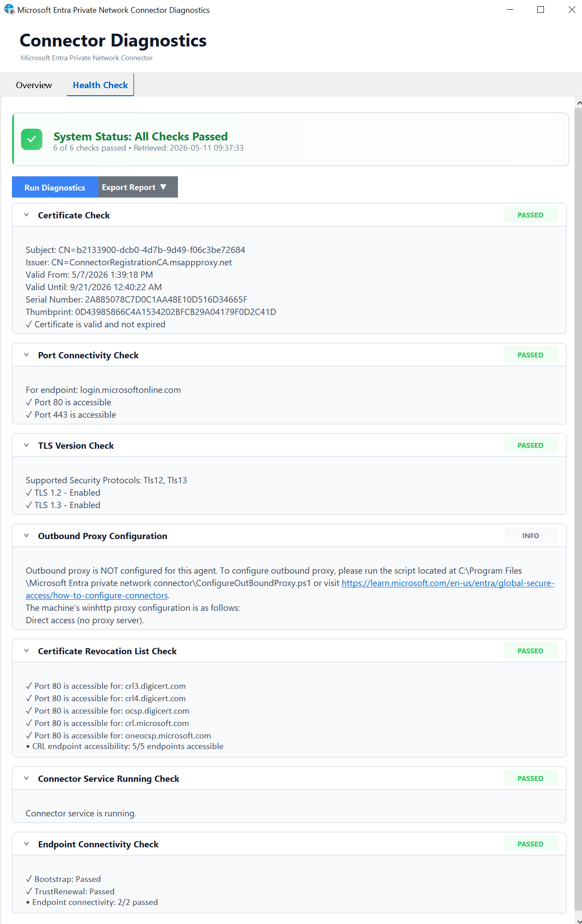Click the INFO badge on Outbound Proxy
This screenshot has width=582, height=924.
click(x=531, y=536)
